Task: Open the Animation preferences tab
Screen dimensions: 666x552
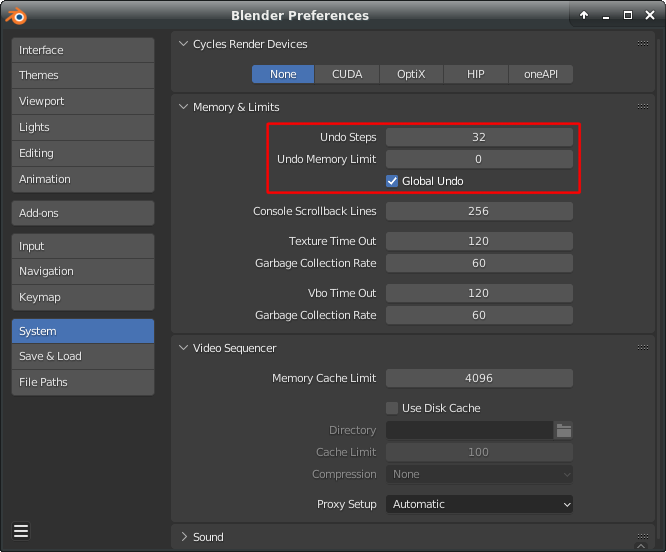Action: tap(83, 179)
